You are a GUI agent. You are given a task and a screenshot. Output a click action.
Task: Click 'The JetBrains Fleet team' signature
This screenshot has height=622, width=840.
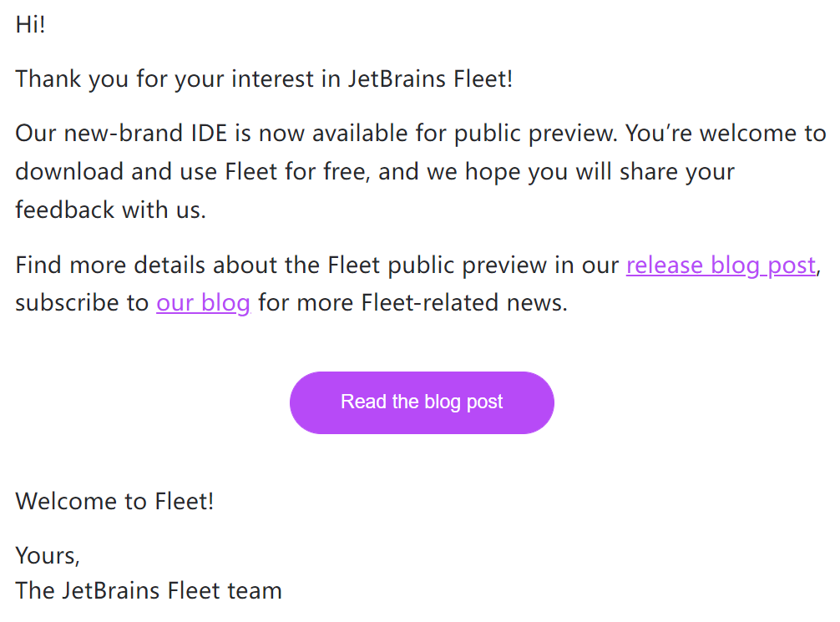pos(149,590)
